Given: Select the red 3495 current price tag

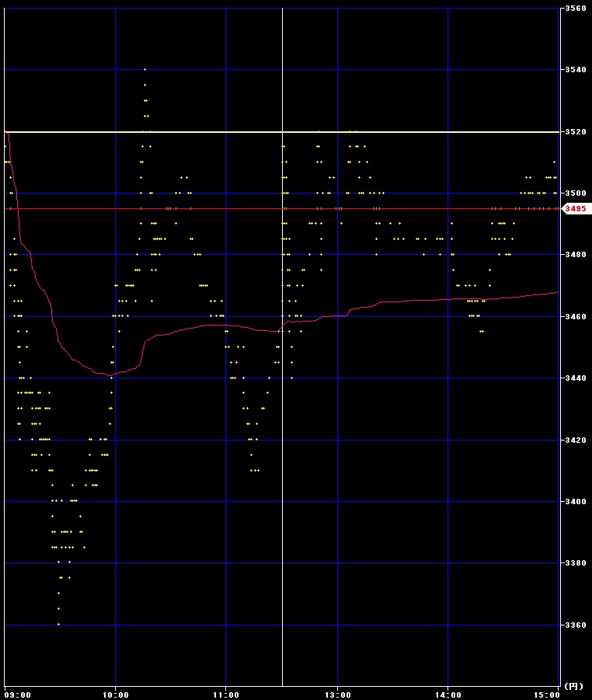Looking at the screenshot, I should (576, 208).
